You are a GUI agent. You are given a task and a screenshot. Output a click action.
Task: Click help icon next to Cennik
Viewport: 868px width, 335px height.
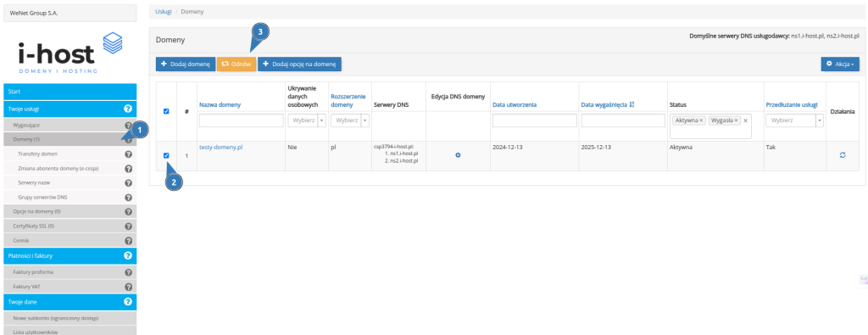[x=128, y=241]
